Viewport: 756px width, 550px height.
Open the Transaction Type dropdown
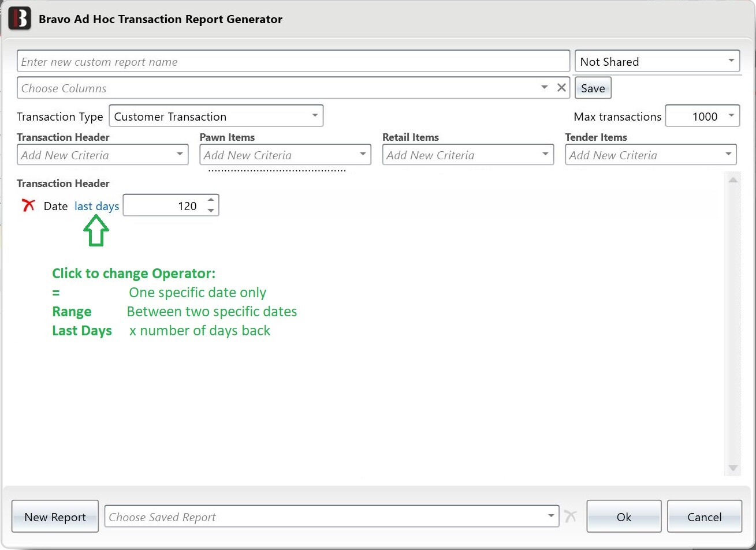pyautogui.click(x=216, y=116)
